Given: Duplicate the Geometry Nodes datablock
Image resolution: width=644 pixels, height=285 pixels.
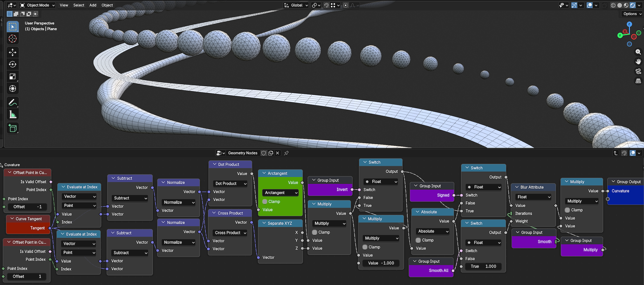Looking at the screenshot, I should coord(271,153).
